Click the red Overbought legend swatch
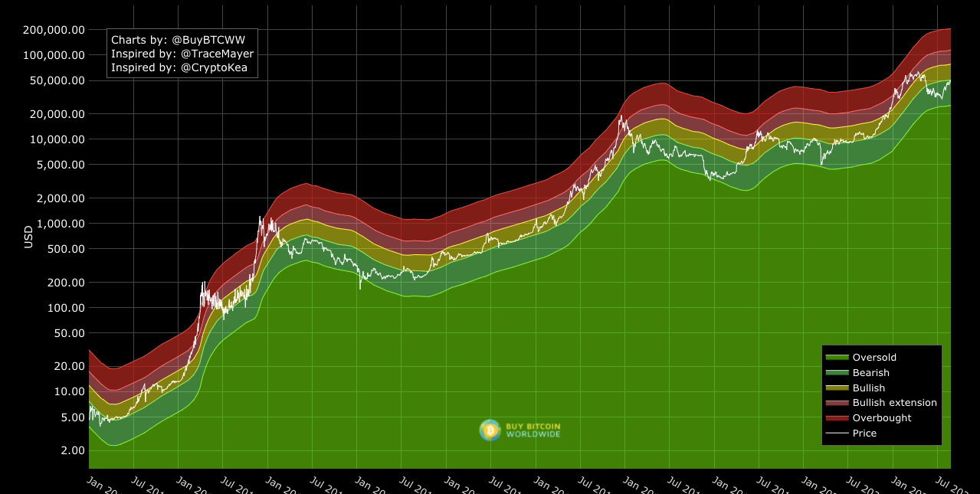 click(x=837, y=418)
